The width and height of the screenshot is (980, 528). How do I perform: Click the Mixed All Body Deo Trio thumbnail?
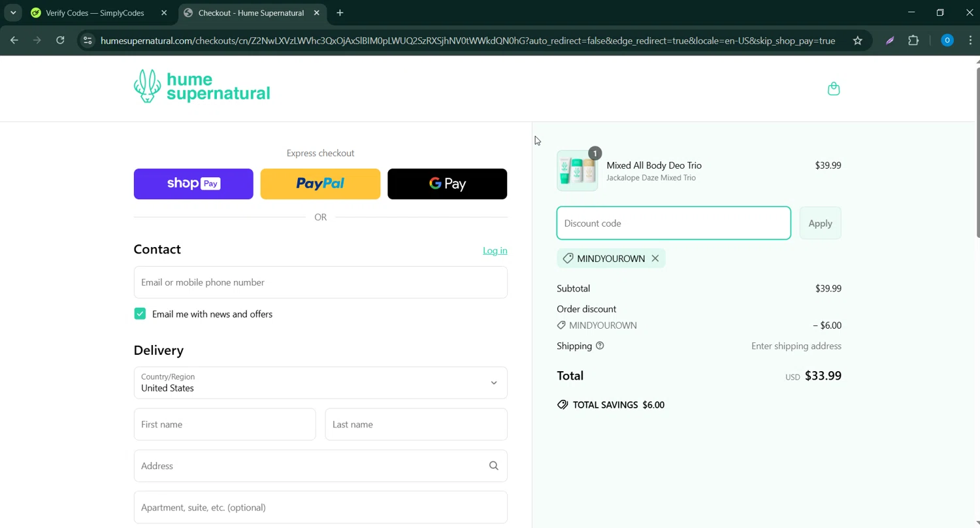tap(578, 171)
